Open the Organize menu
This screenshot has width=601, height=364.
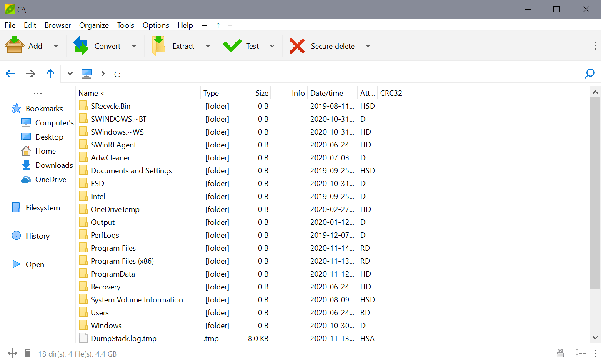pyautogui.click(x=94, y=25)
